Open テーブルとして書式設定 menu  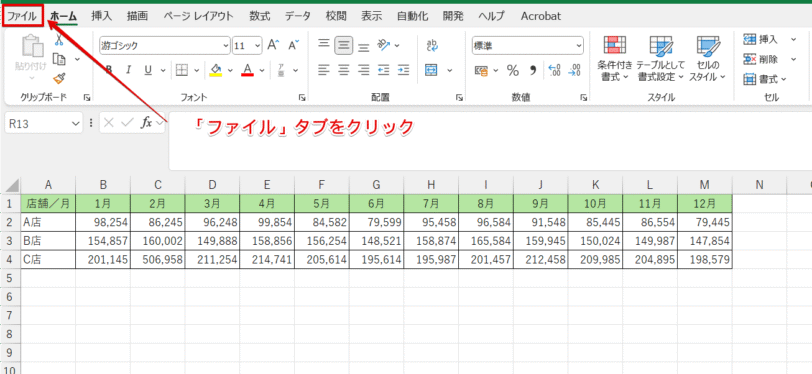660,59
